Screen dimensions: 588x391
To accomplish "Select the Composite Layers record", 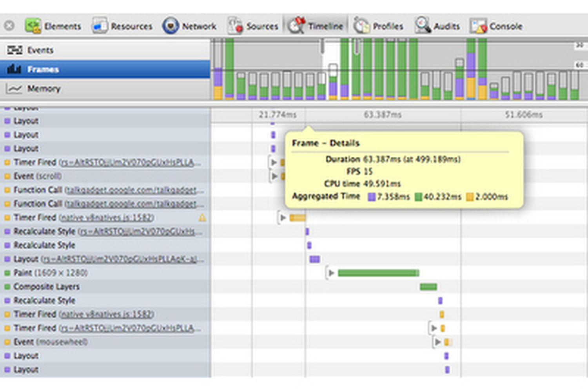I will [105, 286].
